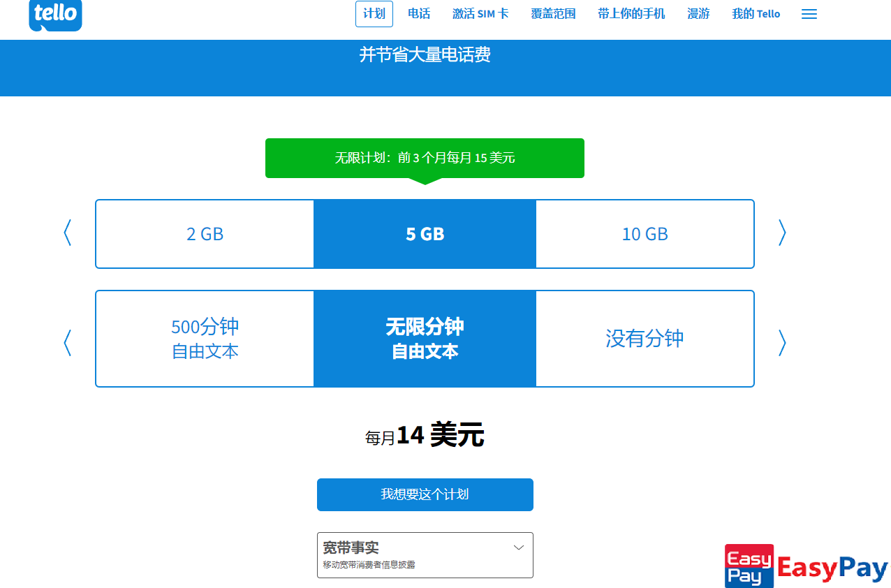The width and height of the screenshot is (891, 588).
Task: Click the Tello logo
Action: 55,15
